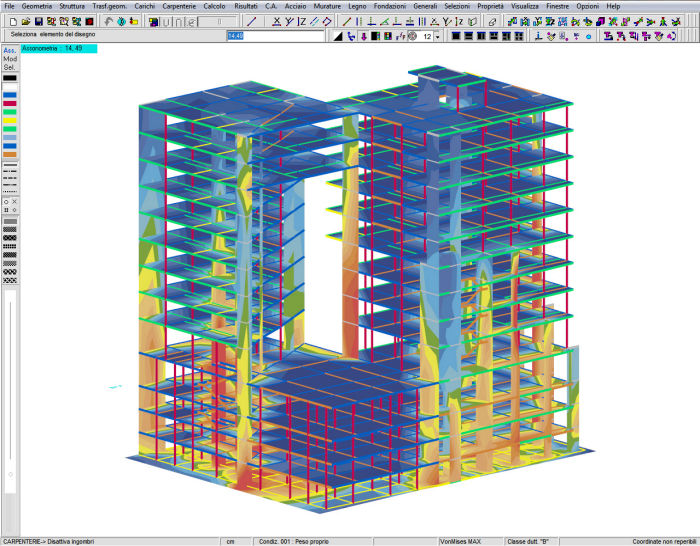
Task: Expand the Opzioni menu
Action: 587,6
